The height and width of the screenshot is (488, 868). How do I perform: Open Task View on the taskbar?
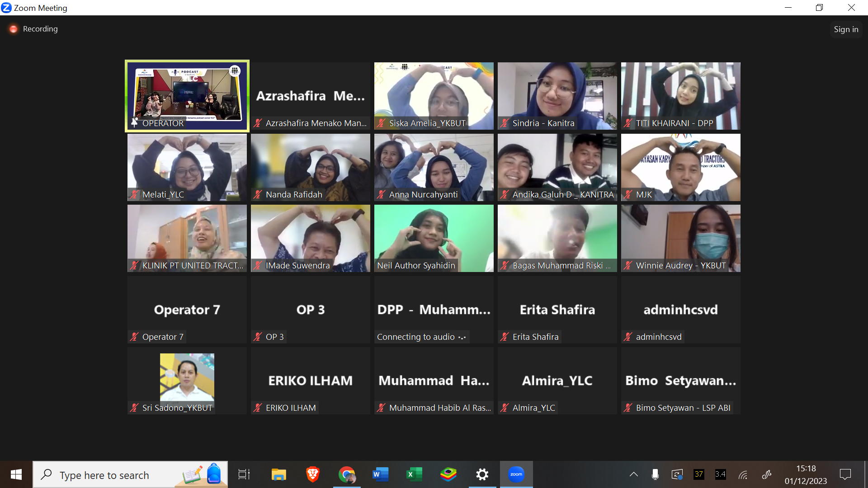click(244, 474)
